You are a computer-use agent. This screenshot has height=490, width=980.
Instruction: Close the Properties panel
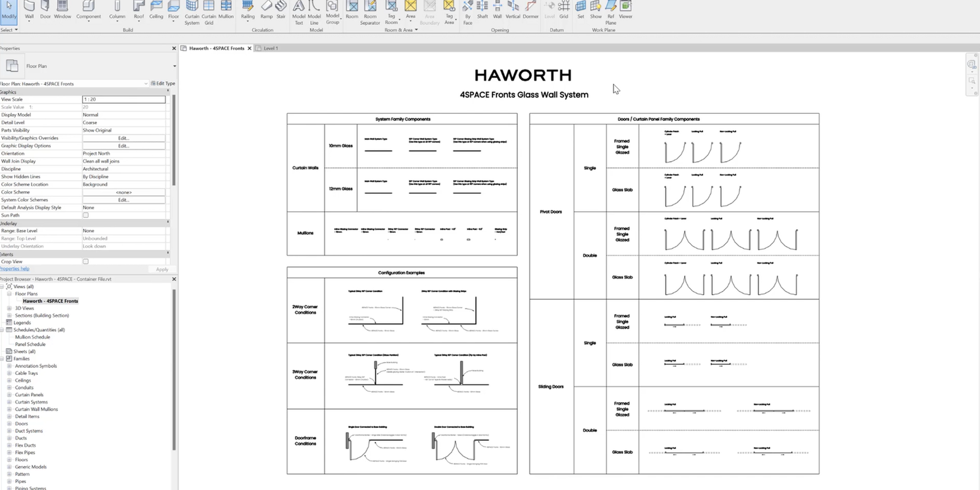(174, 48)
